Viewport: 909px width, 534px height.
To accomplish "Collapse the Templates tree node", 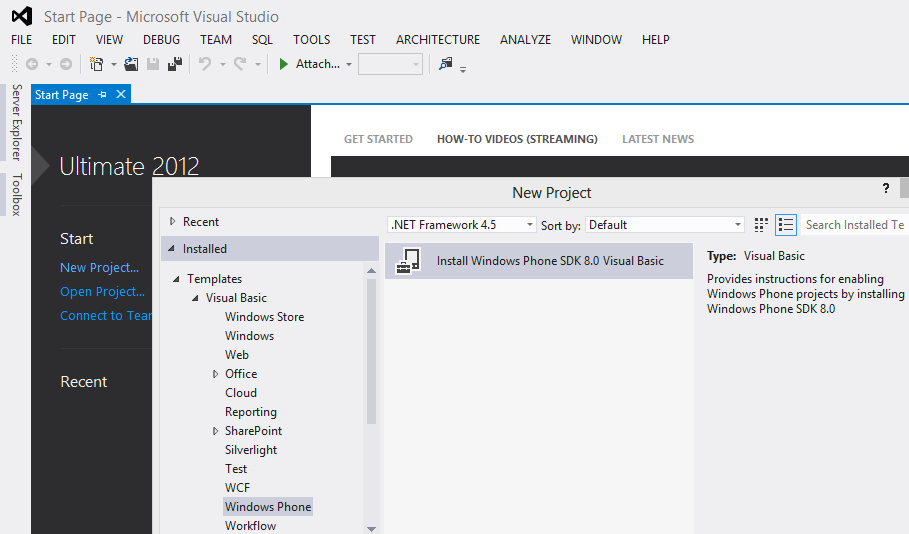I will tap(176, 279).
